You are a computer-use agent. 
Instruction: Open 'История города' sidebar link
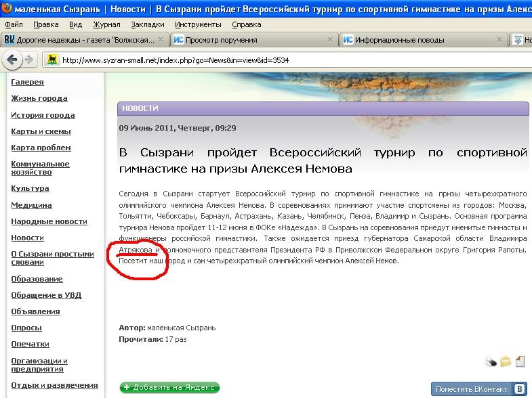[43, 115]
